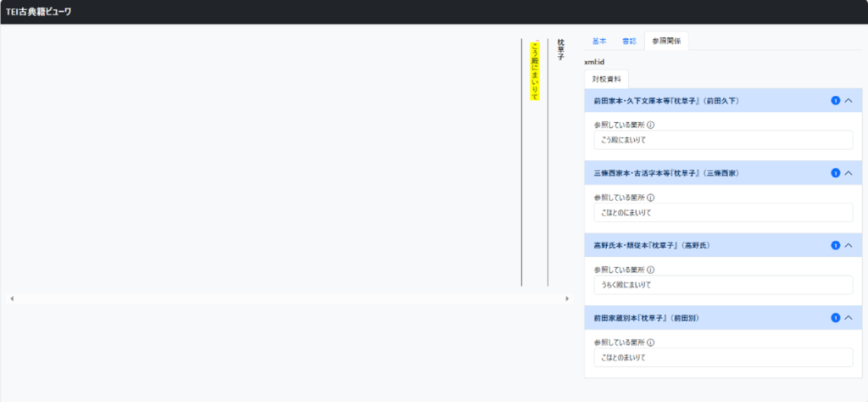Screen dimensions: 868x402
Task: Click count badge on 三條西家 header
Action: 835,173
